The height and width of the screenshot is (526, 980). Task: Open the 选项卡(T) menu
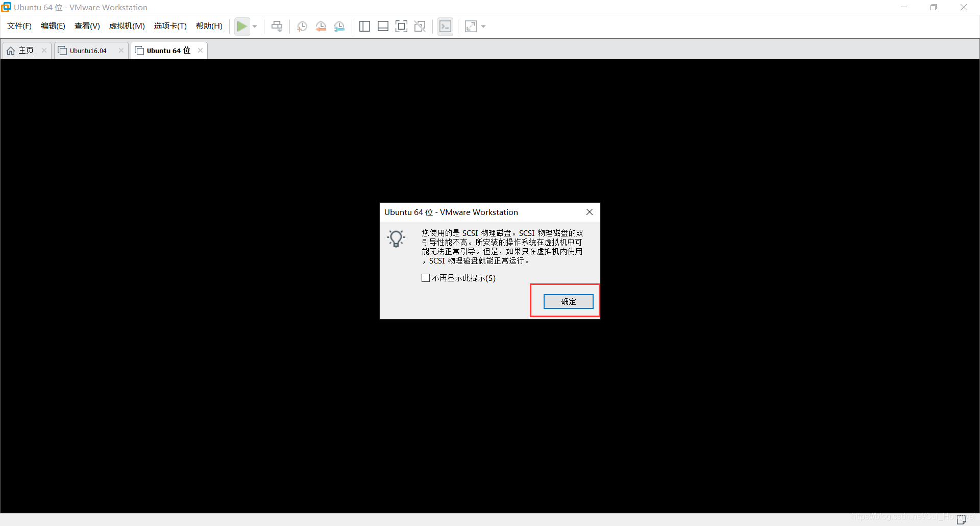point(170,26)
